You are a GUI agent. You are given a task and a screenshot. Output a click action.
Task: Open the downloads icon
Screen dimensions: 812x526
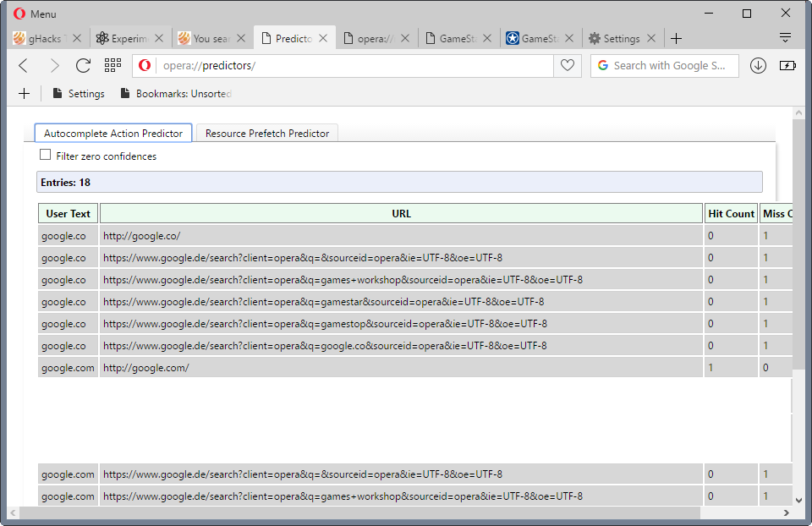pos(758,65)
